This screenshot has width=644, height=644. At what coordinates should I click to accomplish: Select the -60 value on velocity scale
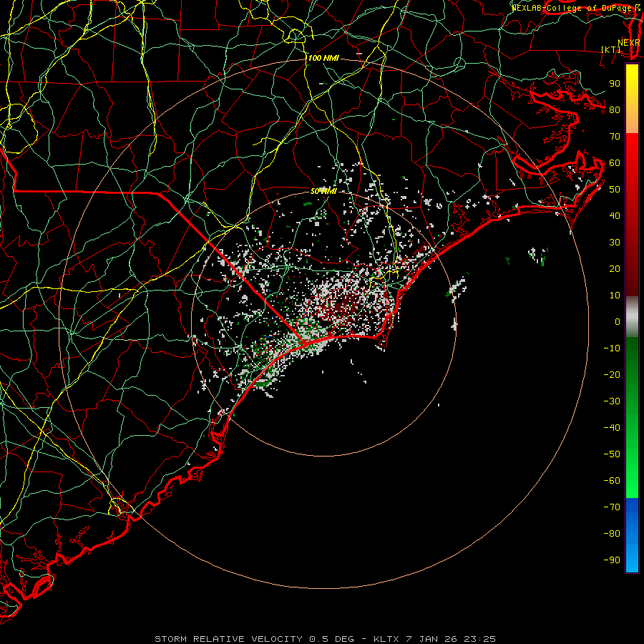[x=612, y=481]
